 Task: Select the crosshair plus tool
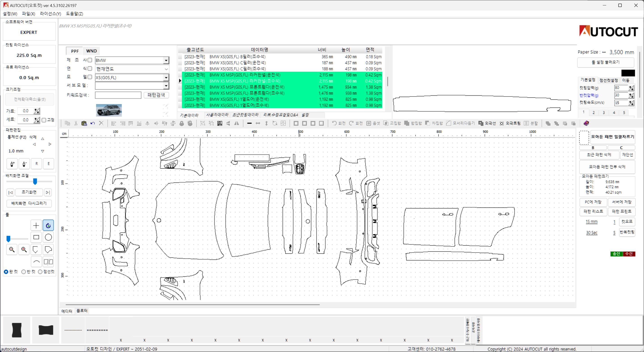(36, 225)
